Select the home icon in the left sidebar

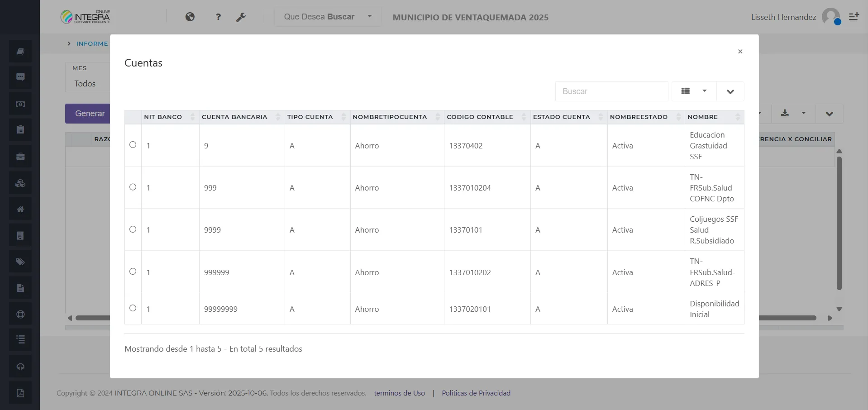point(20,209)
